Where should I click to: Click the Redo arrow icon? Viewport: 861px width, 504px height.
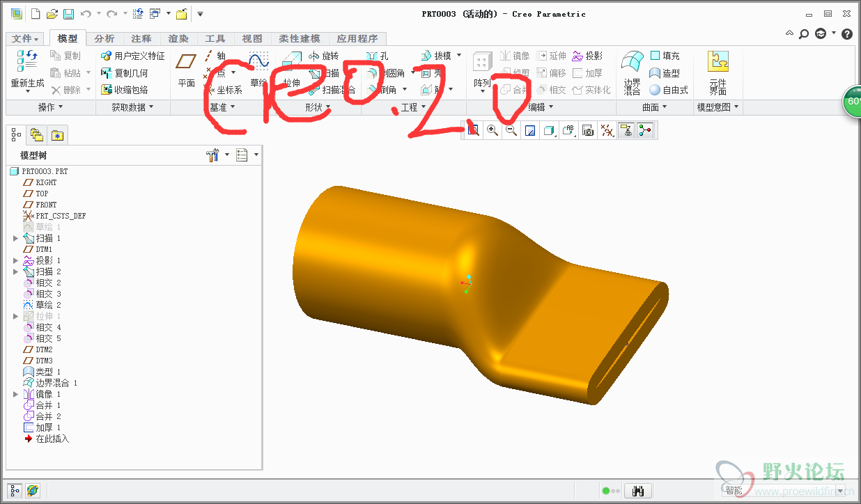tap(111, 14)
